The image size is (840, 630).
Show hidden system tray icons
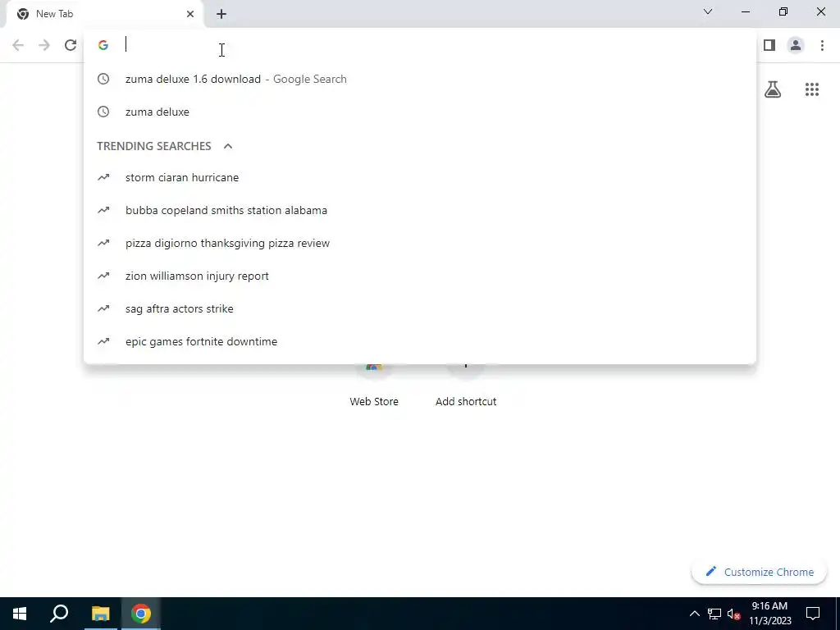[x=694, y=614]
